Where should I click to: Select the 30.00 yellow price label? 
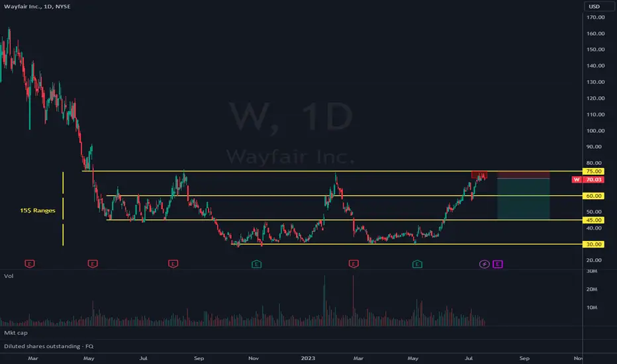tap(593, 244)
